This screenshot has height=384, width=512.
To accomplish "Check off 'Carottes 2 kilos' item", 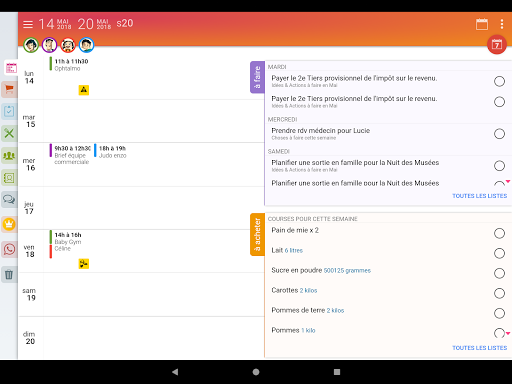I will [x=499, y=293].
